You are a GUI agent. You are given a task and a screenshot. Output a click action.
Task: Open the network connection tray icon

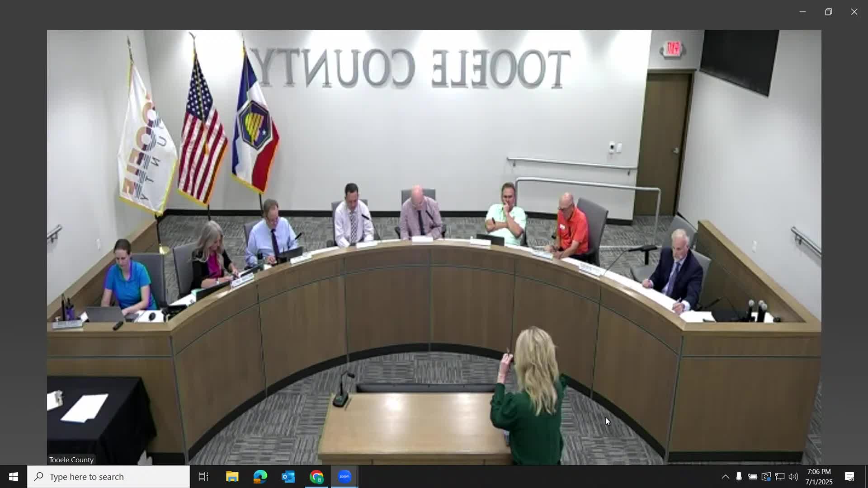click(779, 477)
